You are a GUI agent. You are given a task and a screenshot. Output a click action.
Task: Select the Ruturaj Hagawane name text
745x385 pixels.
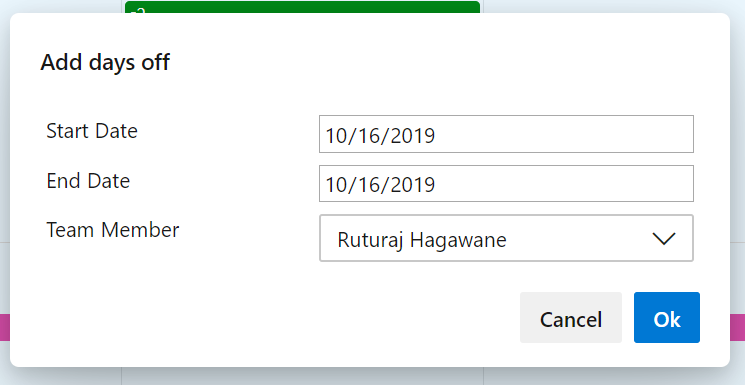click(x=421, y=240)
